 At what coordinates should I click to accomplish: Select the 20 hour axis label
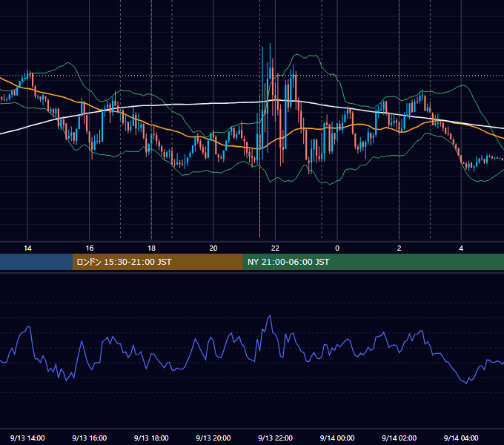point(213,248)
